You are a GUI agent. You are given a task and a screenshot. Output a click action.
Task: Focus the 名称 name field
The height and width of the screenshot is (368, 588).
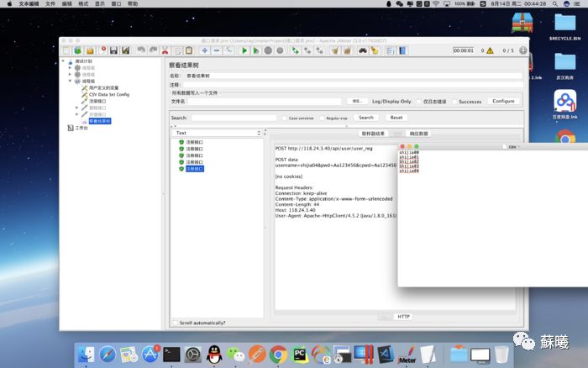coord(354,76)
